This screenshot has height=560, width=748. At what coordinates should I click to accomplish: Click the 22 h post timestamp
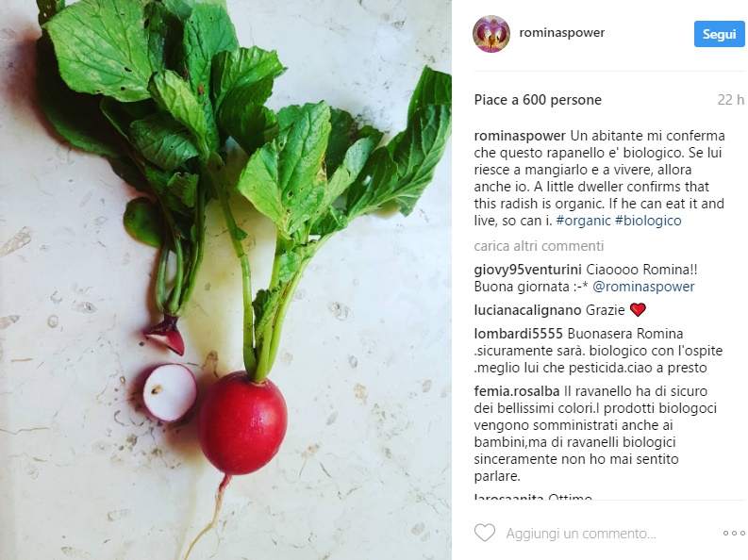[x=730, y=100]
